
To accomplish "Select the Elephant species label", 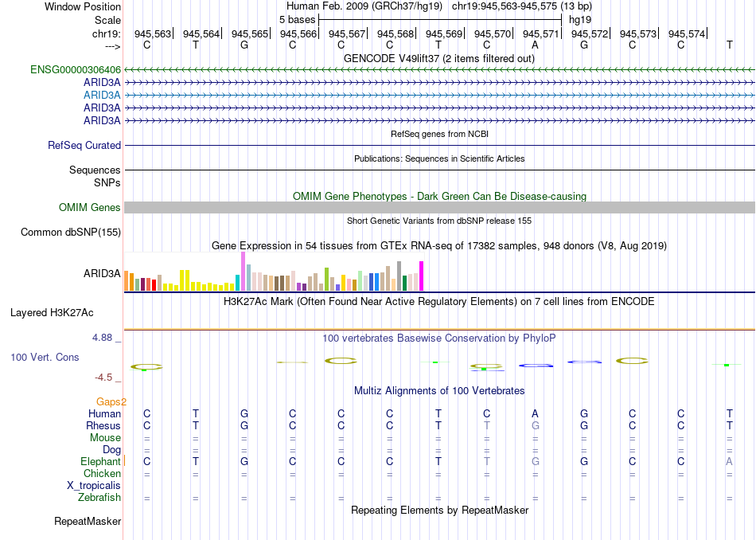I will click(x=100, y=461).
